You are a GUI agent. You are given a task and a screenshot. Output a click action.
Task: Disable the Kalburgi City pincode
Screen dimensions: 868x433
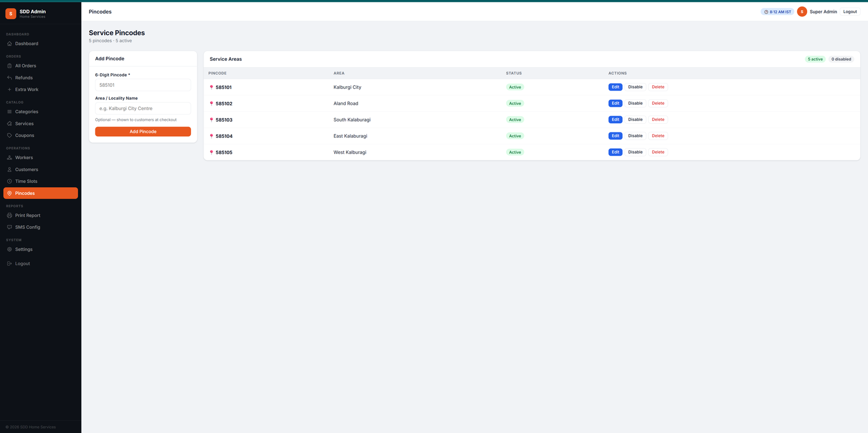(x=635, y=87)
